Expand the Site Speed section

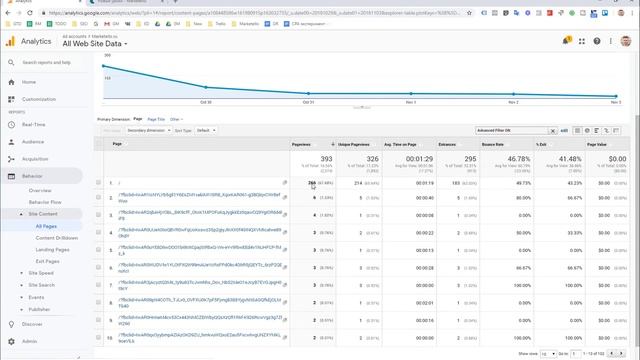[21, 273]
